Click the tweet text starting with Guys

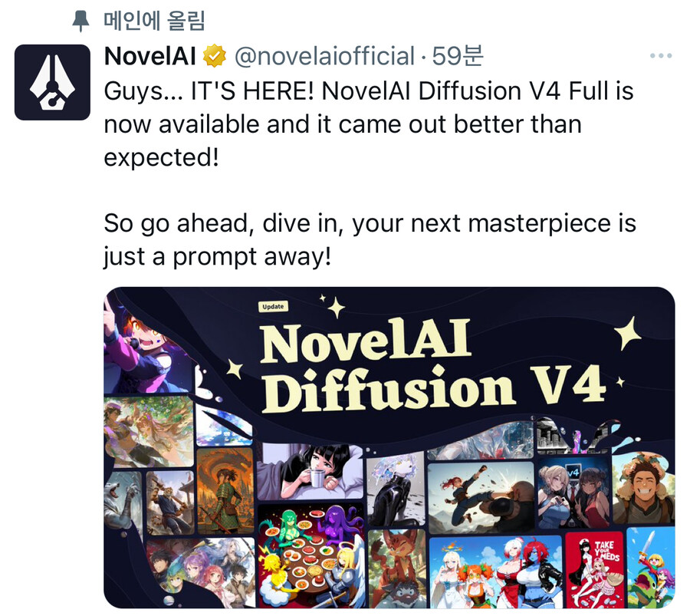coord(369,124)
